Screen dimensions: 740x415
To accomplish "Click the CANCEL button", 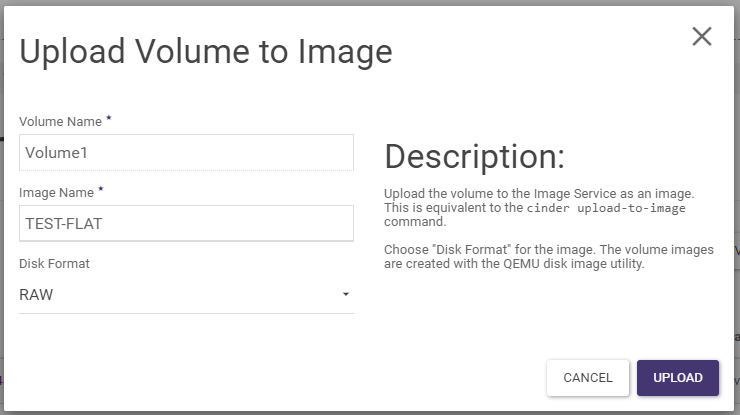I will [x=588, y=378].
